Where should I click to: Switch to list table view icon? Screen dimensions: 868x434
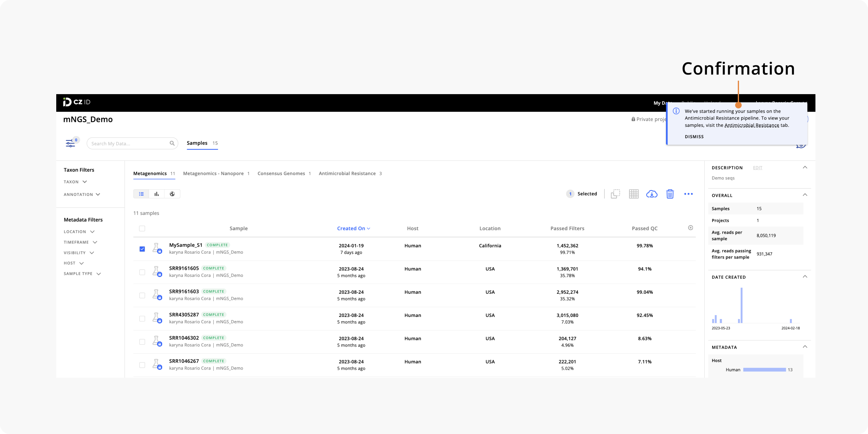click(x=141, y=194)
